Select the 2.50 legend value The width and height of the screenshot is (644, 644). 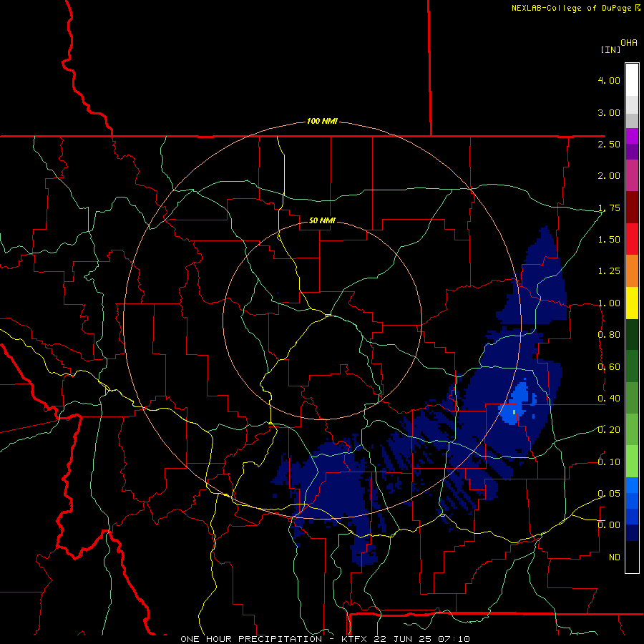coord(609,144)
